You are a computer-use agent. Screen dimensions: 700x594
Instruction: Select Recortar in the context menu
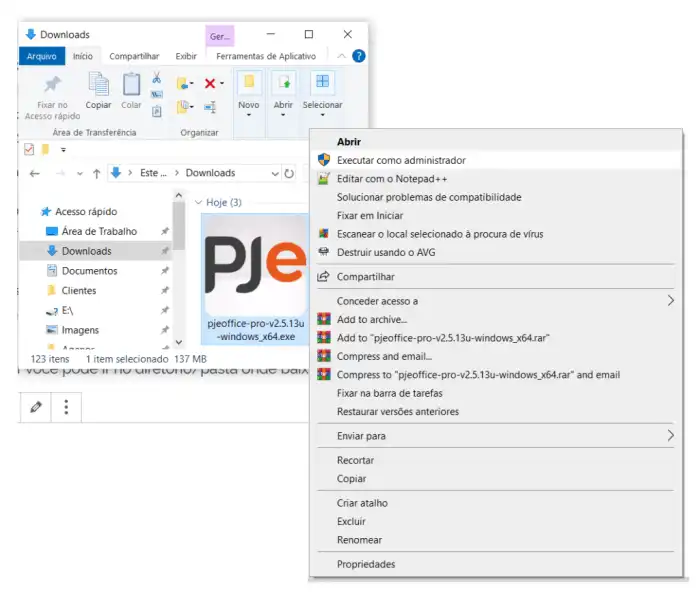pos(496,460)
